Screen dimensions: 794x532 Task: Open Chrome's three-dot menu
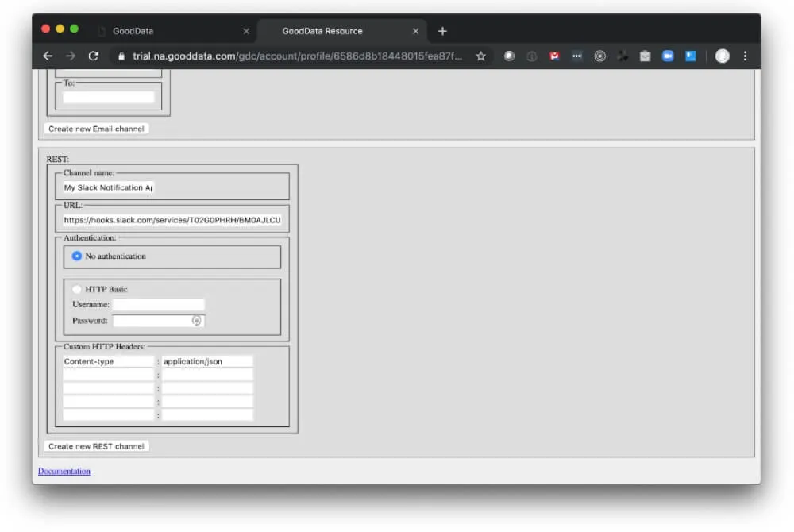[x=744, y=56]
